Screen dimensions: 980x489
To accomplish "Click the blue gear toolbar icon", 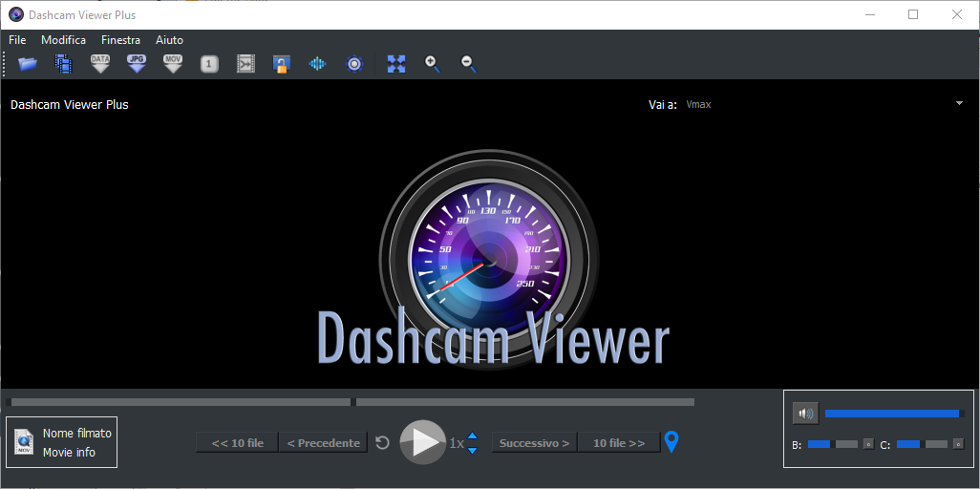I will pyautogui.click(x=354, y=64).
